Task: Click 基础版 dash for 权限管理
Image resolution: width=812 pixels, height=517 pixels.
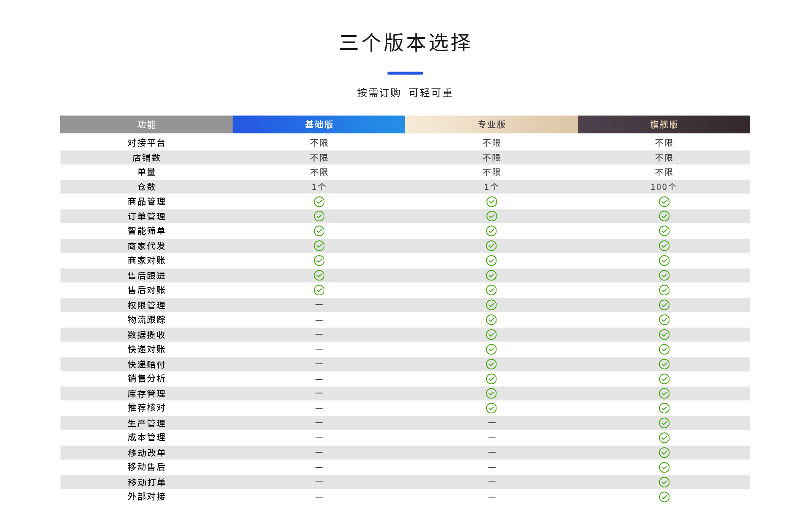Action: pyautogui.click(x=319, y=305)
